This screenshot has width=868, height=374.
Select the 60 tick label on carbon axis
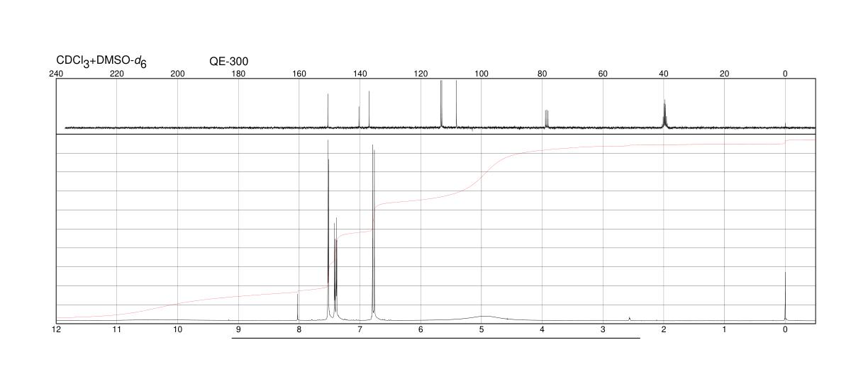tap(603, 74)
